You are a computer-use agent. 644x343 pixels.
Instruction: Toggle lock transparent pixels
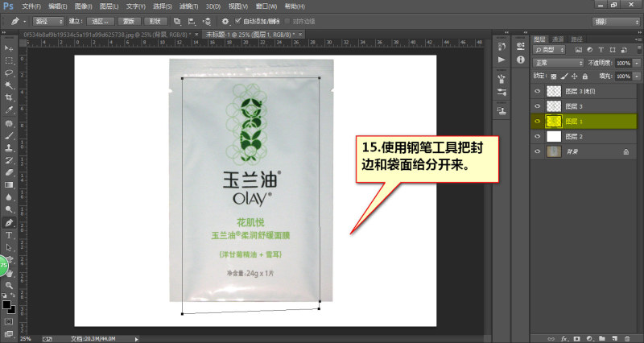click(554, 76)
